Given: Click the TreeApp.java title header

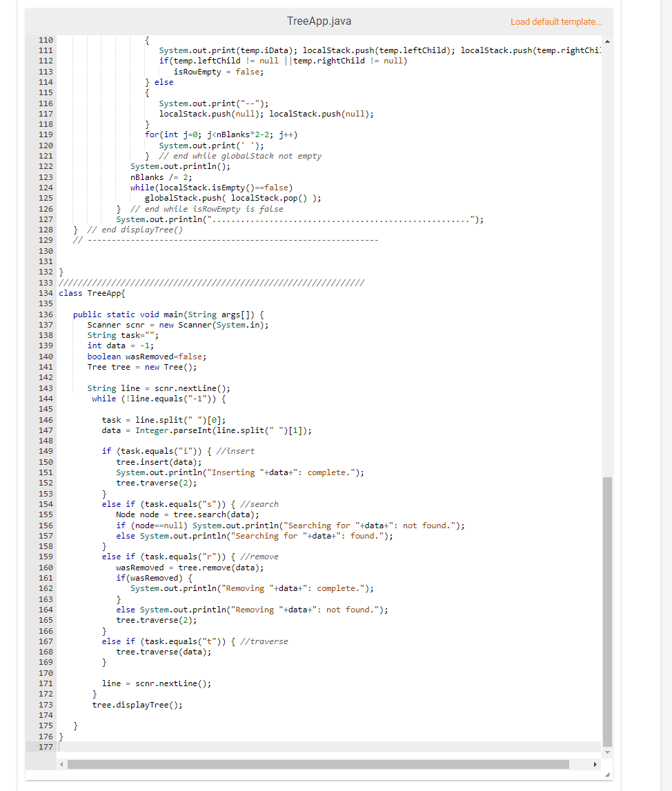Looking at the screenshot, I should [x=318, y=21].
